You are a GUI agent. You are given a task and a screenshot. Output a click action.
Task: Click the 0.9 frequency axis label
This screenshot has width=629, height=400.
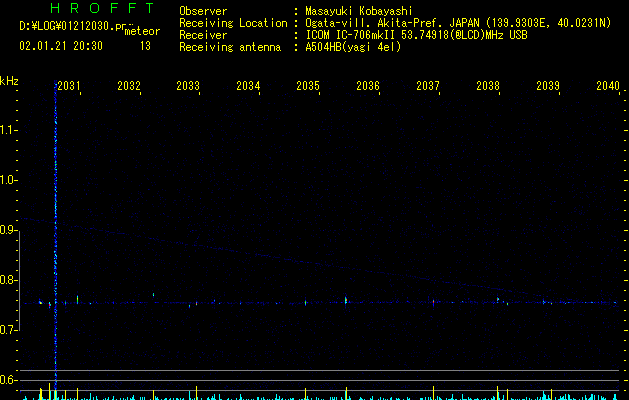point(8,230)
